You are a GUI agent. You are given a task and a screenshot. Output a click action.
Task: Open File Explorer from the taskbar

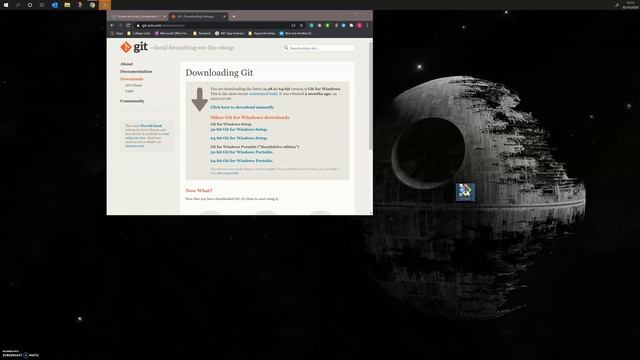pos(67,5)
